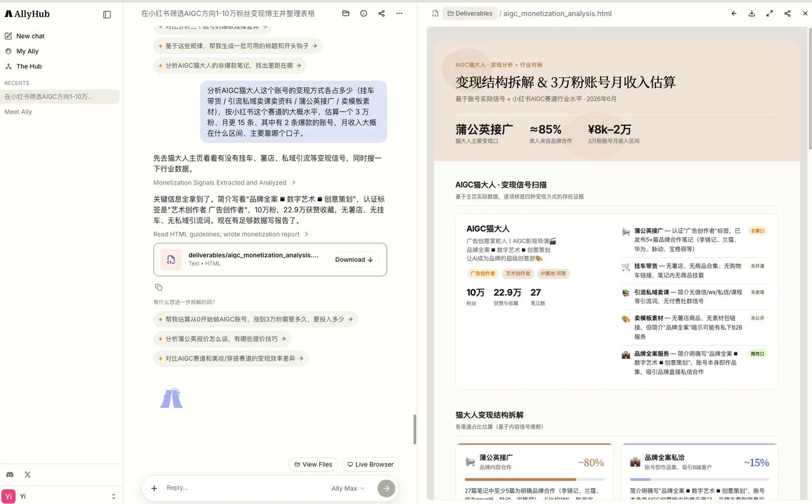The width and height of the screenshot is (812, 504).
Task: Click the preview panel scrollbar
Action: coord(809,89)
